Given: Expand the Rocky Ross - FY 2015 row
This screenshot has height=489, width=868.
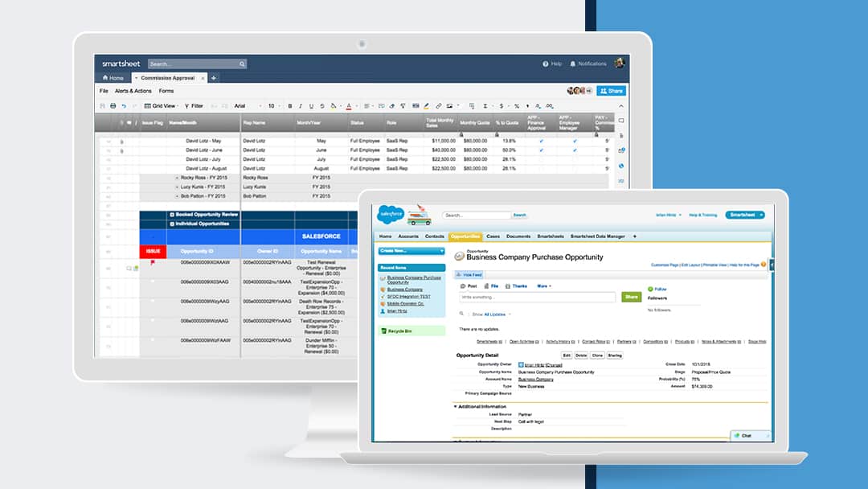Looking at the screenshot, I should [x=177, y=178].
